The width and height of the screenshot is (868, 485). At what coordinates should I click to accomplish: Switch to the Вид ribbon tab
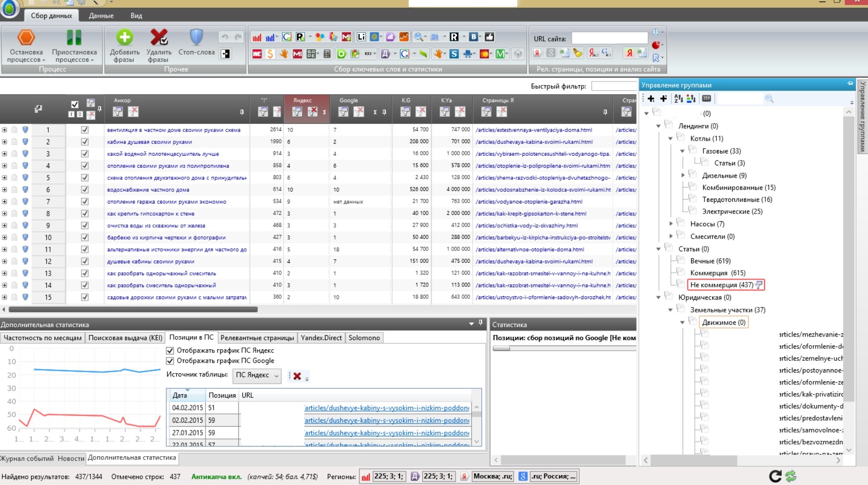pyautogui.click(x=136, y=15)
